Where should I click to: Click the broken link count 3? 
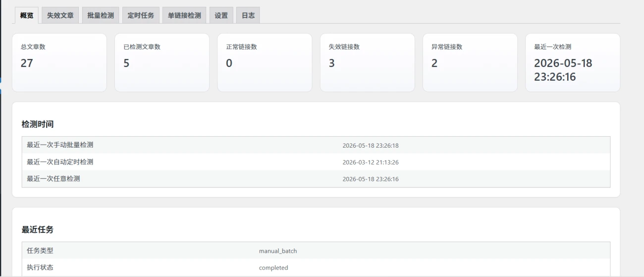332,63
